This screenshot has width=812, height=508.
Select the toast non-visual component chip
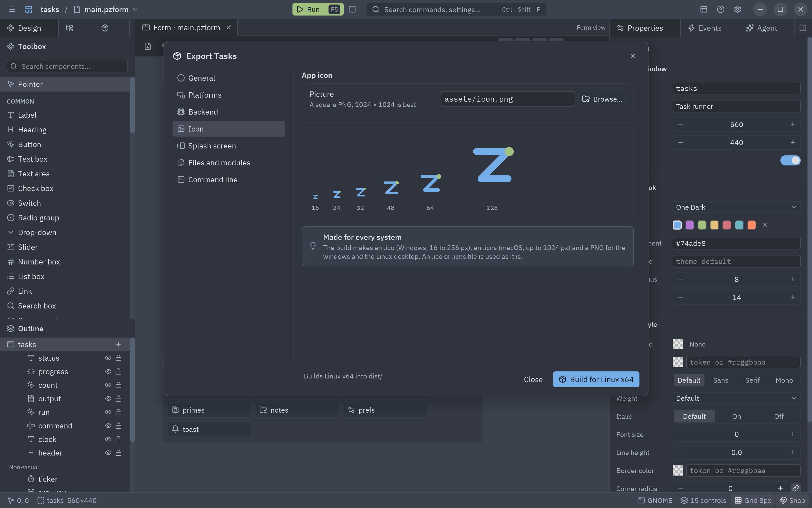coord(209,429)
